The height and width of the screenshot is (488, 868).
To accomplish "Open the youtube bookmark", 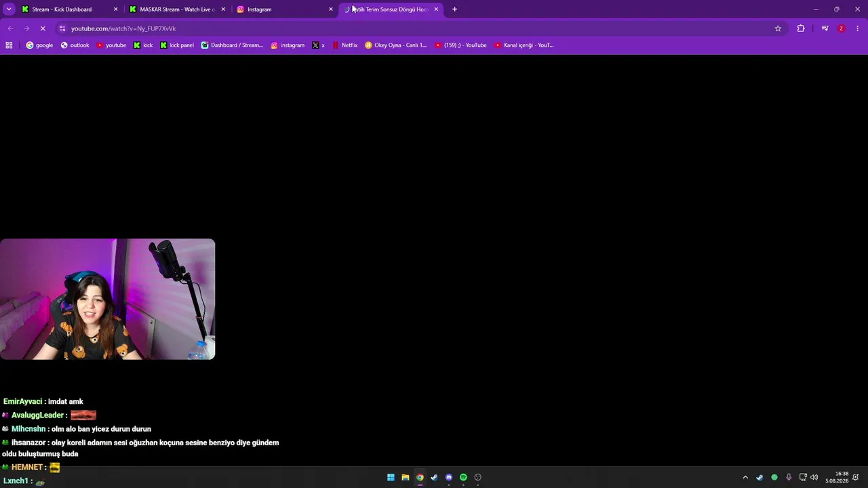I will pos(111,45).
